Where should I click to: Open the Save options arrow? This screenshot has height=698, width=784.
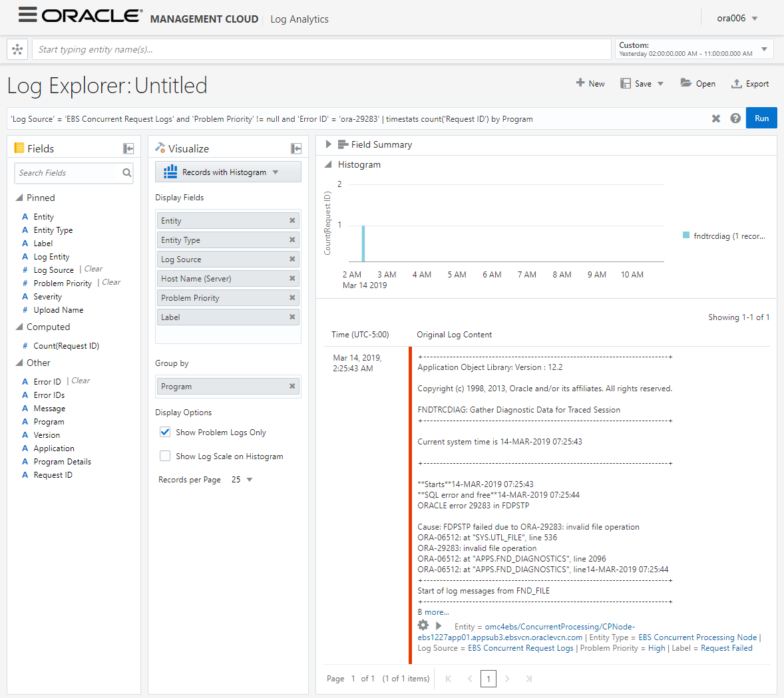pyautogui.click(x=660, y=84)
